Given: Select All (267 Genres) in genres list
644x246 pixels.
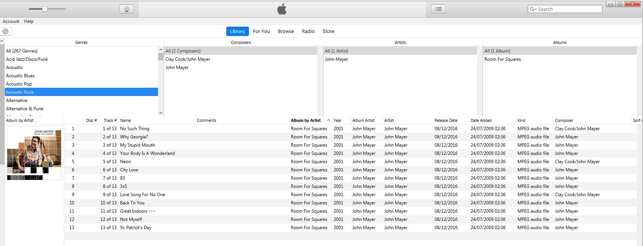Looking at the screenshot, I should point(81,51).
